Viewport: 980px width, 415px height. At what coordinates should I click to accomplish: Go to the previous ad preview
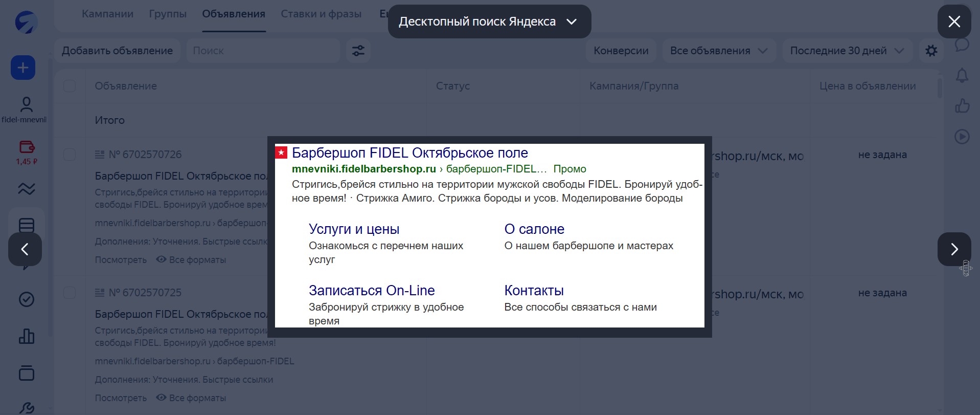25,249
